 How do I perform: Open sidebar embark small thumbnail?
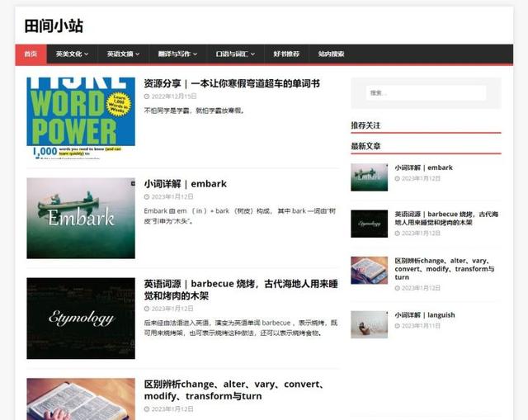pos(370,177)
